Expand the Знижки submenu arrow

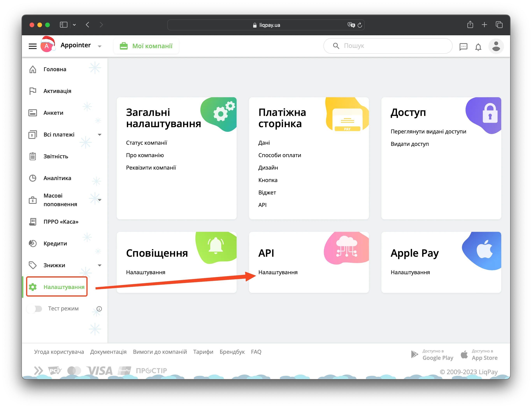(99, 265)
